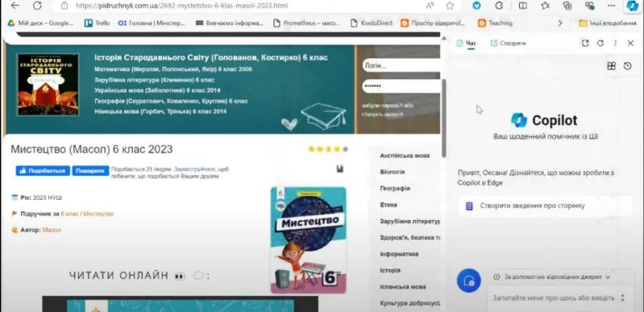Reload the page with the refresh icon
Screen dimensions: 644x312
[x=37, y=6]
